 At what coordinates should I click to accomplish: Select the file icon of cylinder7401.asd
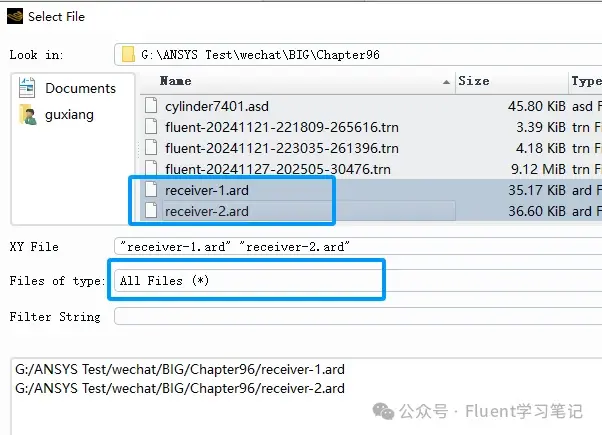tap(151, 105)
